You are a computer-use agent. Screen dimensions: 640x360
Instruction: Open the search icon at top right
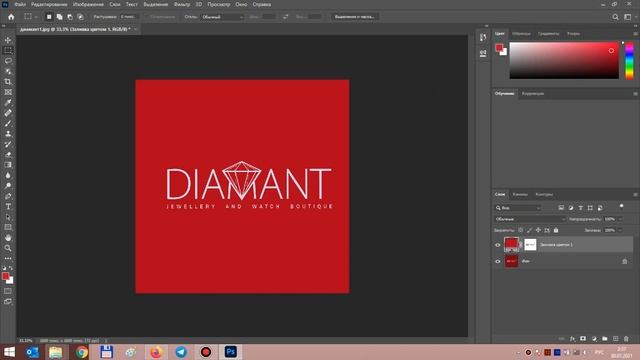(x=615, y=17)
